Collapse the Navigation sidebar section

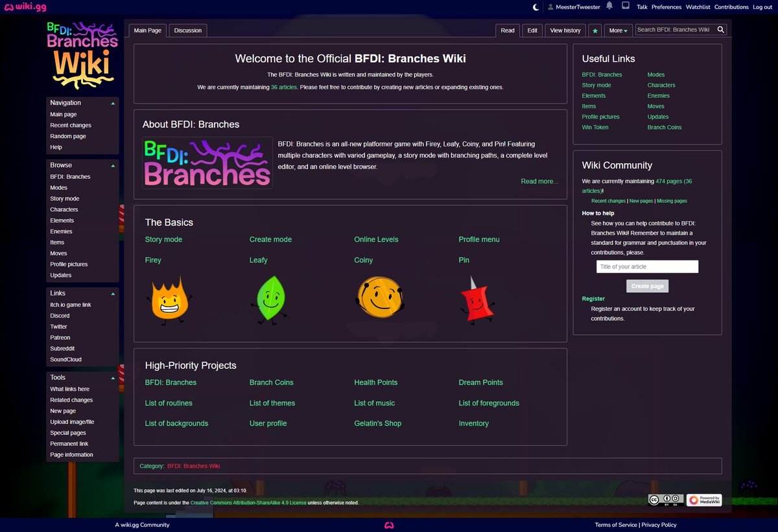click(x=113, y=103)
